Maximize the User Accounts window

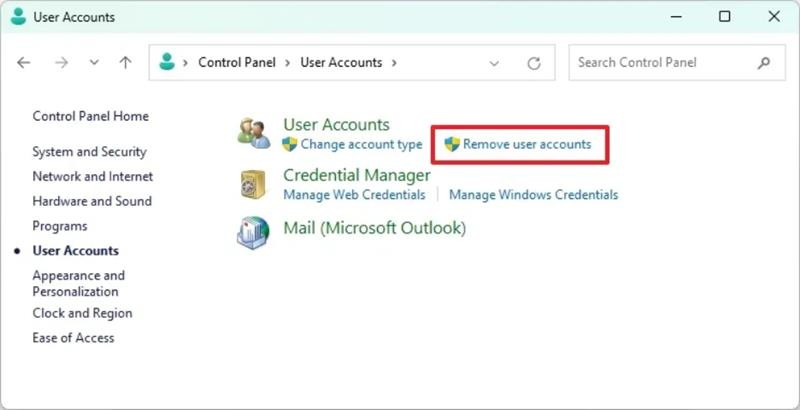pyautogui.click(x=724, y=17)
